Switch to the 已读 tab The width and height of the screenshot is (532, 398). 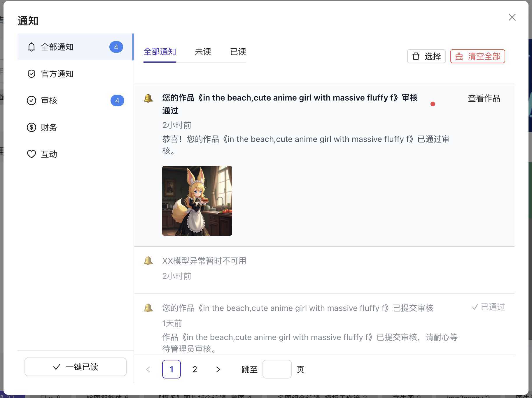(238, 52)
